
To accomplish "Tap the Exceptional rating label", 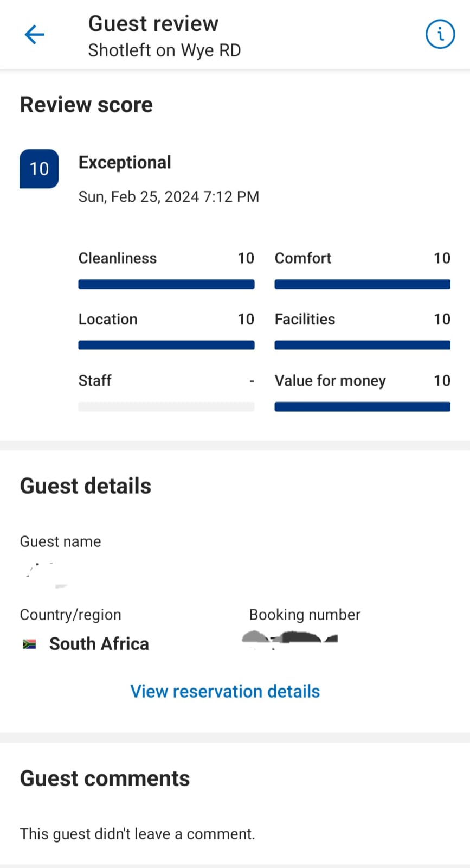I will coord(125,162).
